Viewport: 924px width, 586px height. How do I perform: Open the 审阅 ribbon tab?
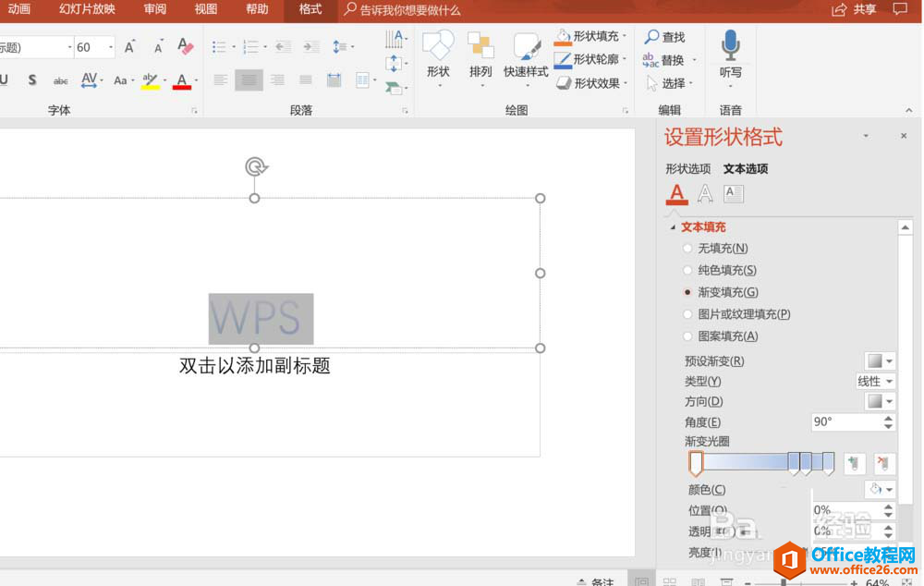point(155,10)
